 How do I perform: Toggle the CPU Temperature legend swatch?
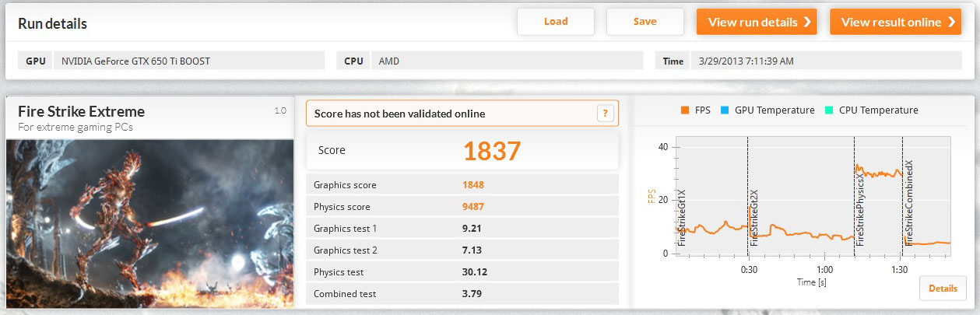click(x=831, y=110)
